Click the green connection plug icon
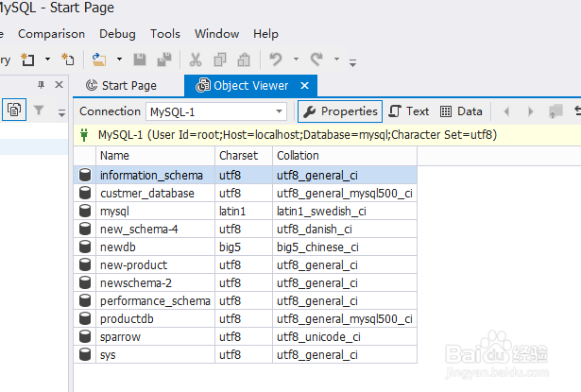Screen dimensions: 581x392 [x=84, y=135]
